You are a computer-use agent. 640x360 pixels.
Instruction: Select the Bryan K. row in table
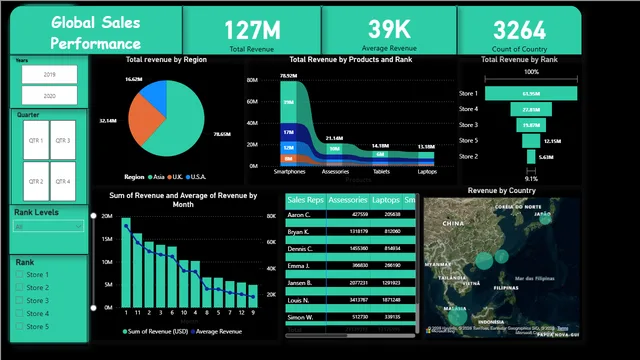tap(351, 232)
